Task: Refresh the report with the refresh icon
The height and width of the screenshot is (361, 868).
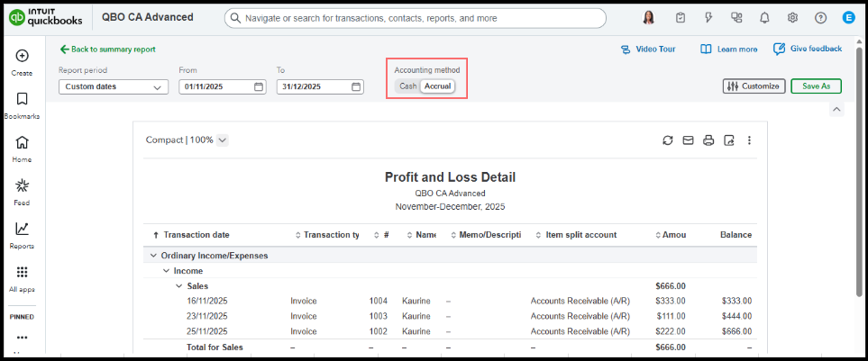Action: [x=668, y=140]
